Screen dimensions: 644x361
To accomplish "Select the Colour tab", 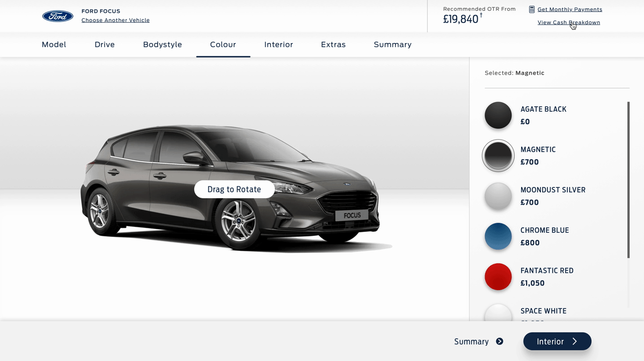I will click(x=223, y=45).
